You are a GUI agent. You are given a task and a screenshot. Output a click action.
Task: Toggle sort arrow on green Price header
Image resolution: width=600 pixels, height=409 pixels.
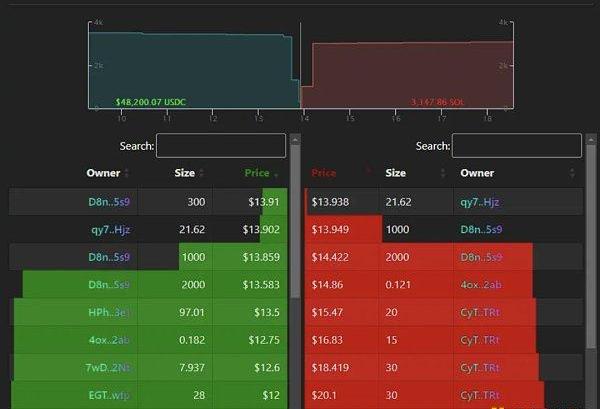click(276, 173)
